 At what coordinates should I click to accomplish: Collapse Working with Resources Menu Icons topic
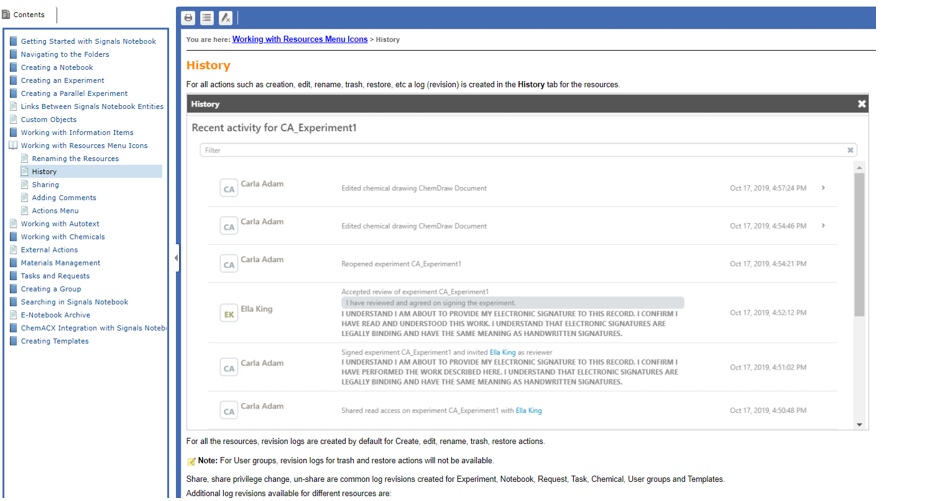[13, 146]
